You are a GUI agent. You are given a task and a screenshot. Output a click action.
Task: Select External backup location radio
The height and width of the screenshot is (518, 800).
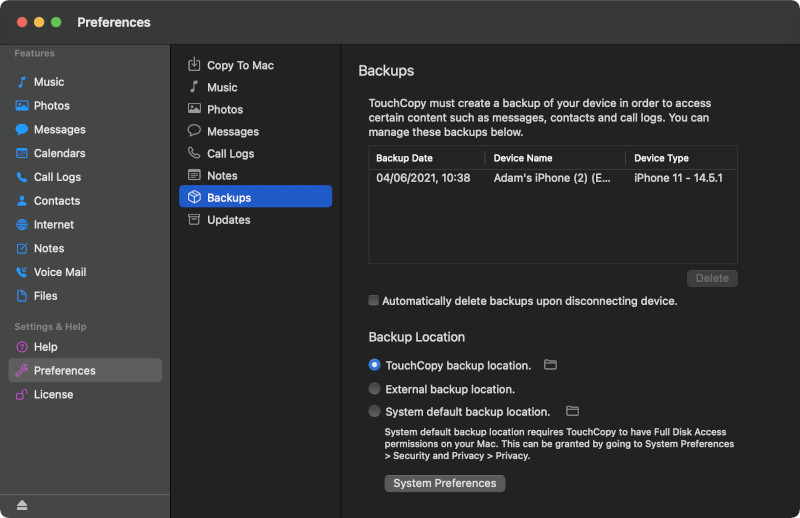[374, 389]
